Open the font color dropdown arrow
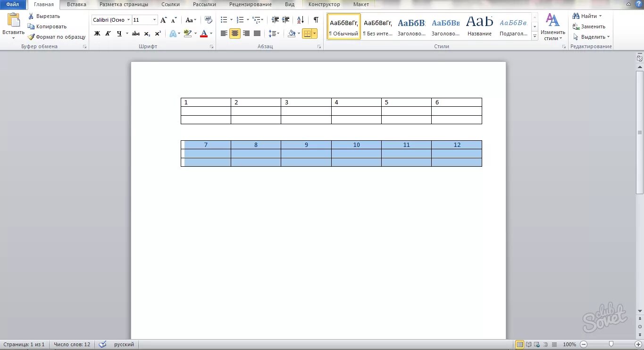 coord(211,34)
